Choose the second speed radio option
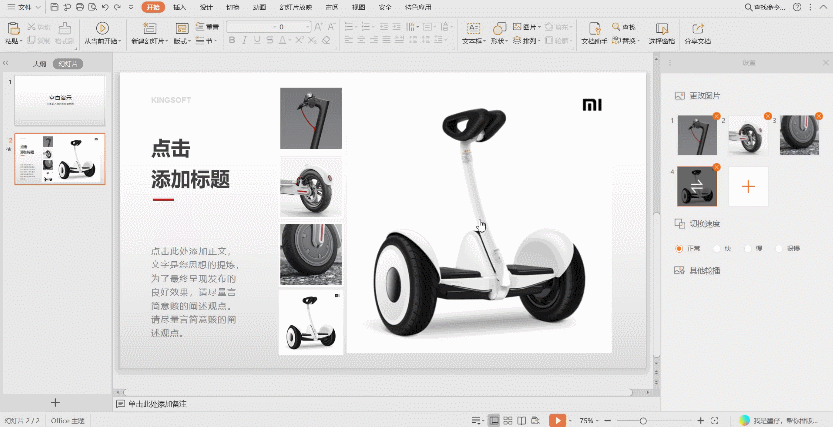 (x=716, y=247)
